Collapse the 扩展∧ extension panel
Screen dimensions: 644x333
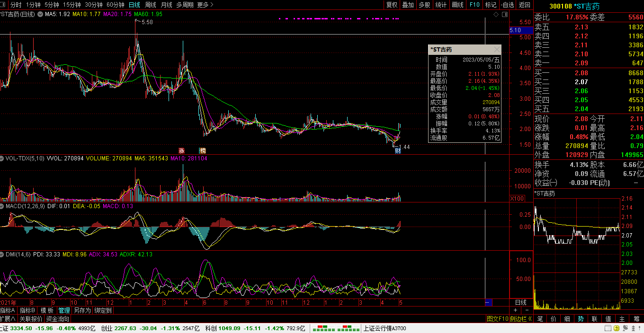pyautogui.click(x=8, y=319)
